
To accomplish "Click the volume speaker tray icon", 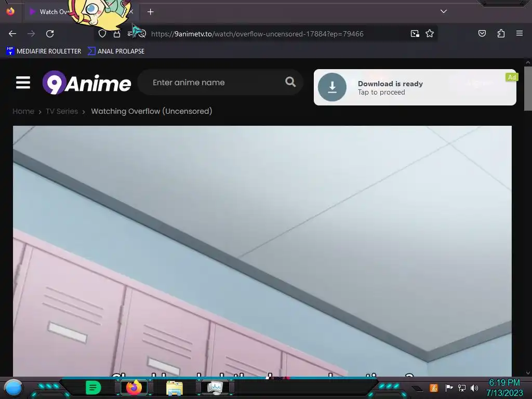I will click(x=474, y=388).
